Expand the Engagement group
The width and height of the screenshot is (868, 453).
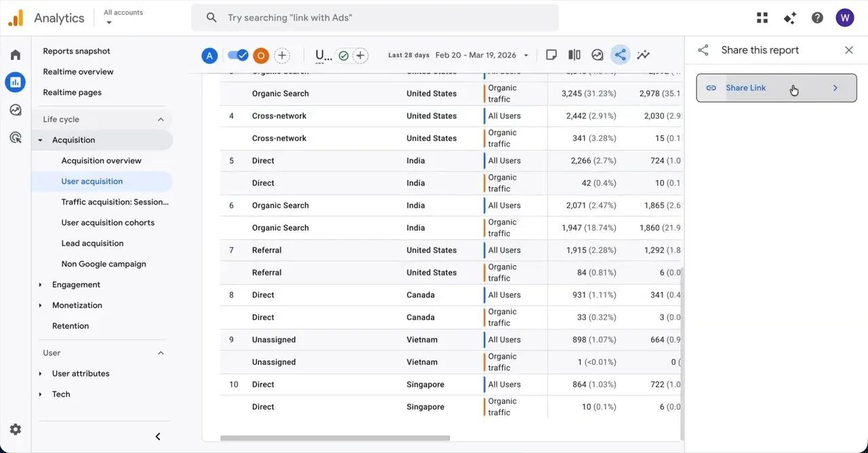coord(41,285)
